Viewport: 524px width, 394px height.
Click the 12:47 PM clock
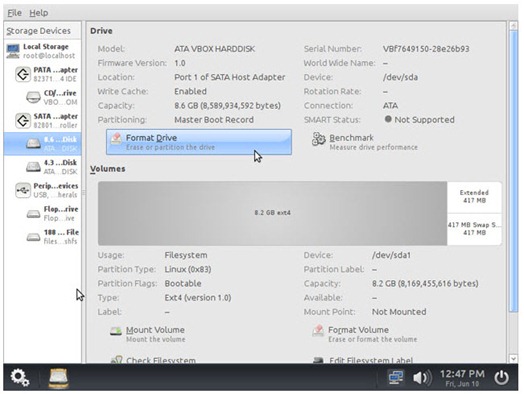point(462,374)
